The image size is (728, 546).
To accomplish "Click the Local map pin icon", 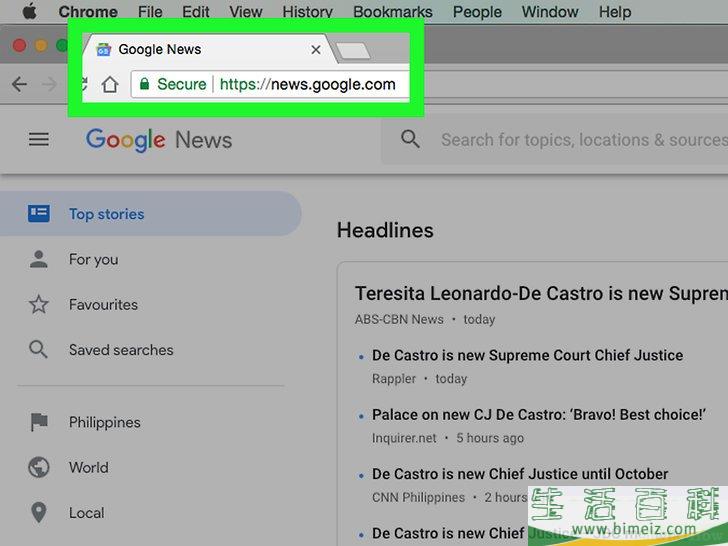I will (39, 513).
